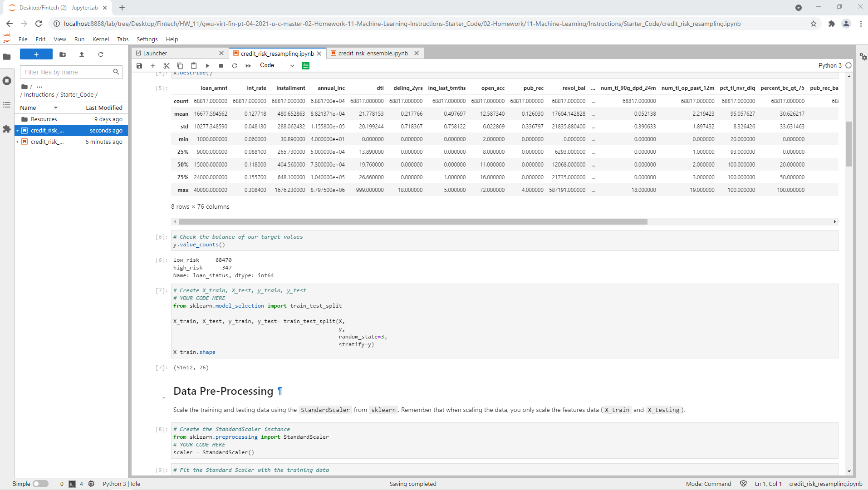Create new folder icon in file browser

pos(63,54)
